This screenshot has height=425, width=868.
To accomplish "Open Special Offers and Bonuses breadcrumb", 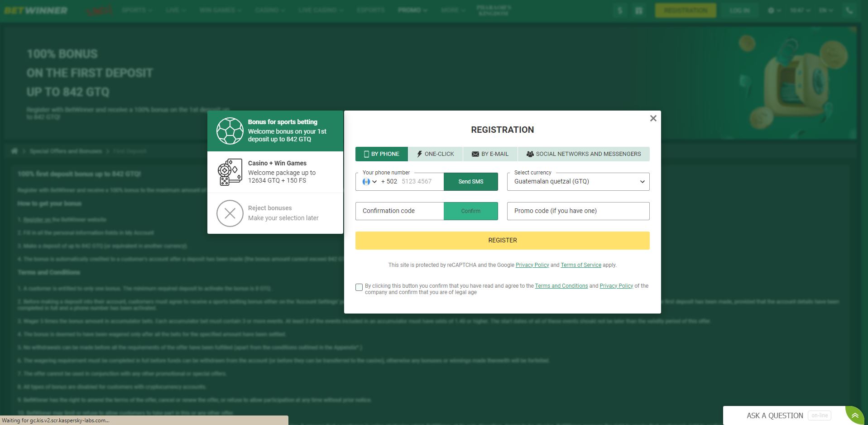I will (66, 151).
